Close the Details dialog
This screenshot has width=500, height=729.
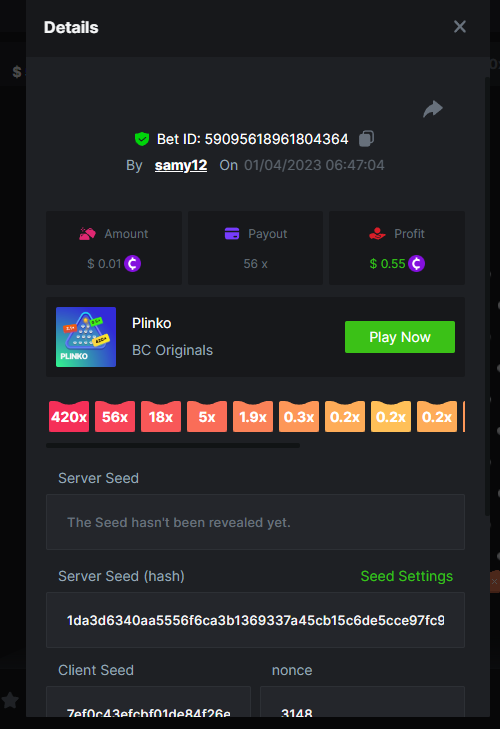pyautogui.click(x=460, y=27)
